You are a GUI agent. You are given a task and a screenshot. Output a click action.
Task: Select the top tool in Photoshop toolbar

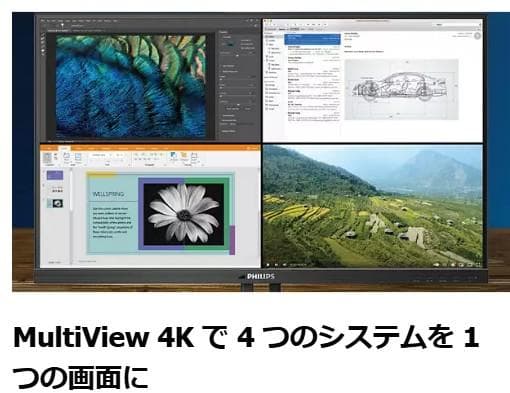pos(43,34)
